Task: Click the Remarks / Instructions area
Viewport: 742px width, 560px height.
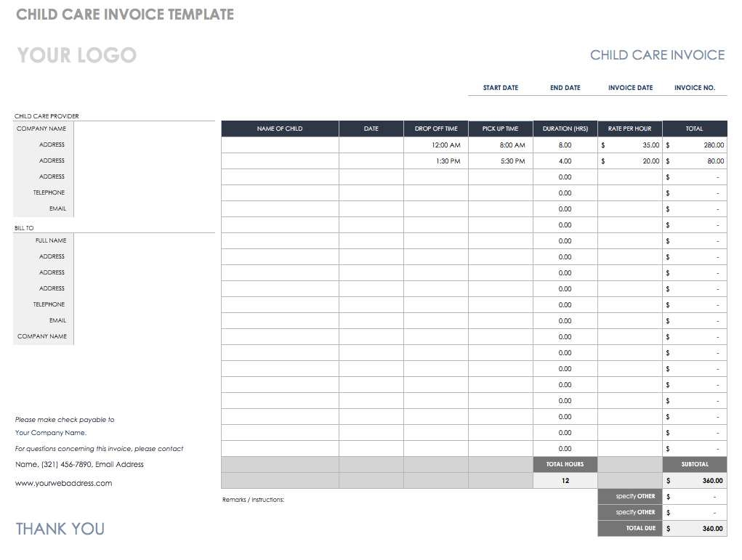Action: tap(252, 500)
